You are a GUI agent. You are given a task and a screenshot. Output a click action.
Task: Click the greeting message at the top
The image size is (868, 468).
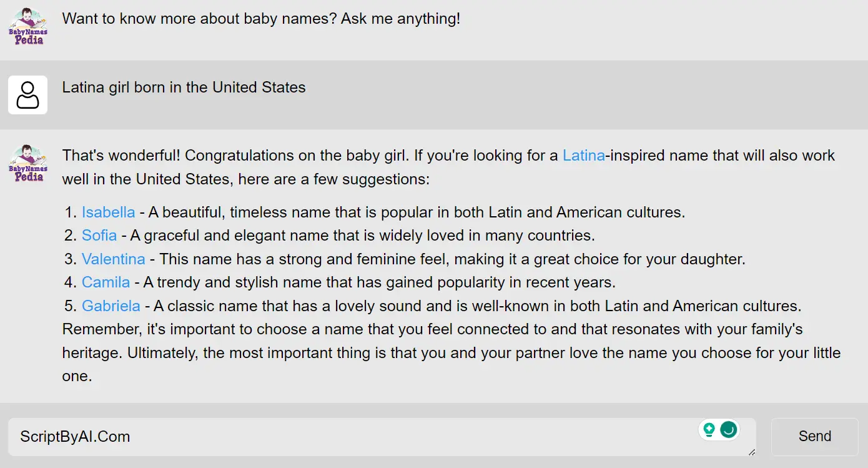pyautogui.click(x=261, y=19)
